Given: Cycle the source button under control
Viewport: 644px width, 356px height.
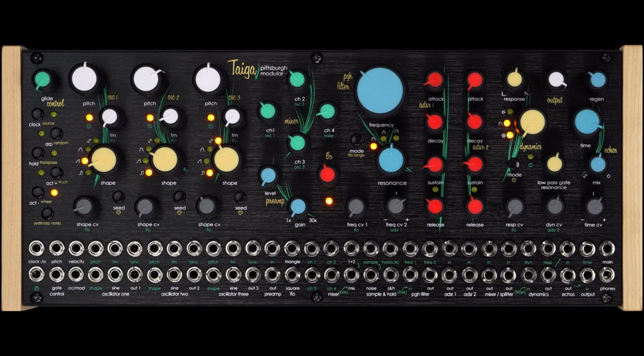Looking at the screenshot, I should pos(54,114).
